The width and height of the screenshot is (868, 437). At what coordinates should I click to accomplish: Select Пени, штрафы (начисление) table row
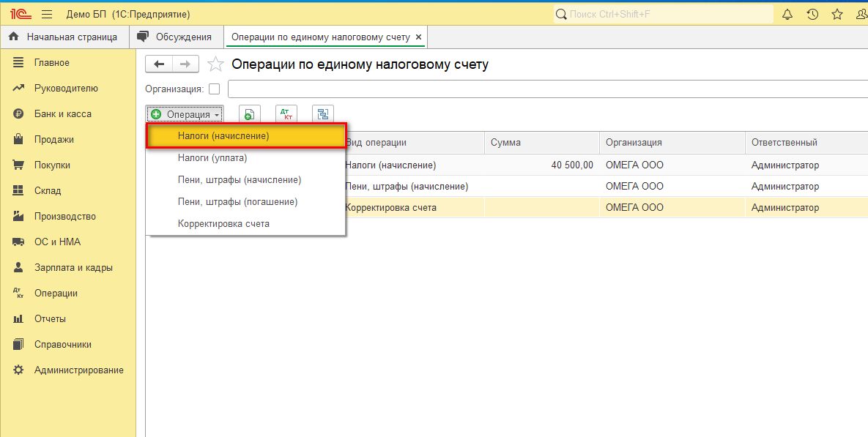pyautogui.click(x=607, y=187)
